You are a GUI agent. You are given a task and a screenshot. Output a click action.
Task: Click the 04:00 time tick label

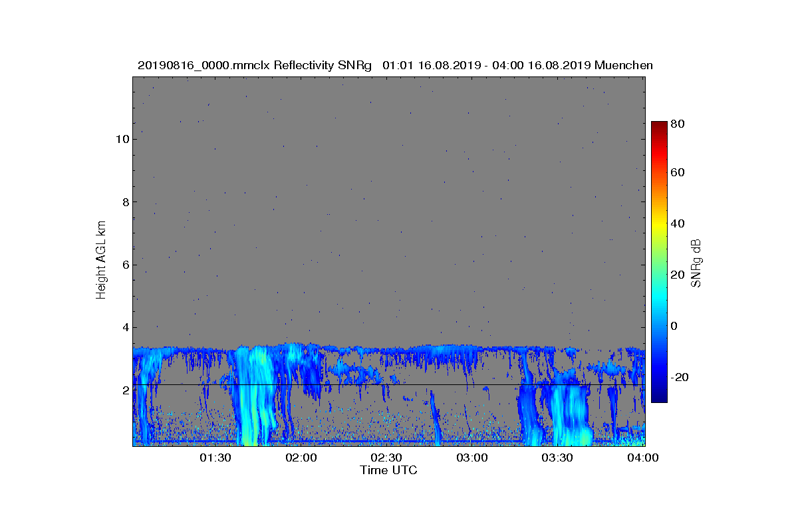(644, 458)
